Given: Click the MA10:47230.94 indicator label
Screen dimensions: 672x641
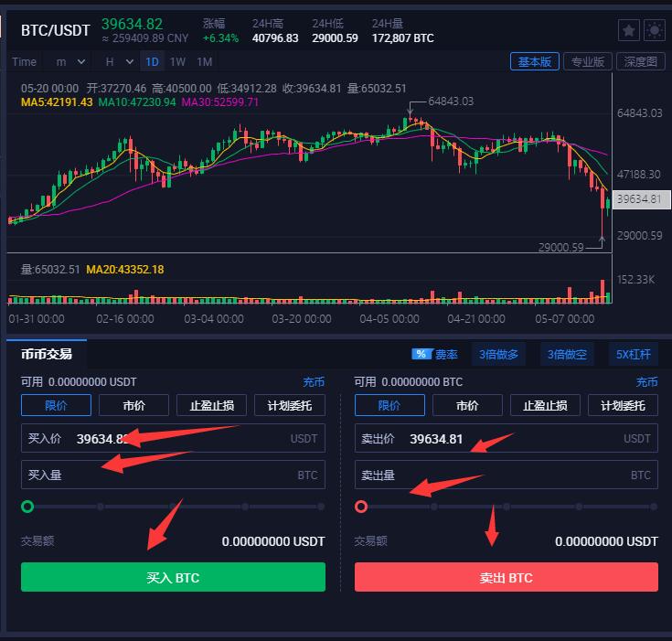Looking at the screenshot, I should (137, 102).
